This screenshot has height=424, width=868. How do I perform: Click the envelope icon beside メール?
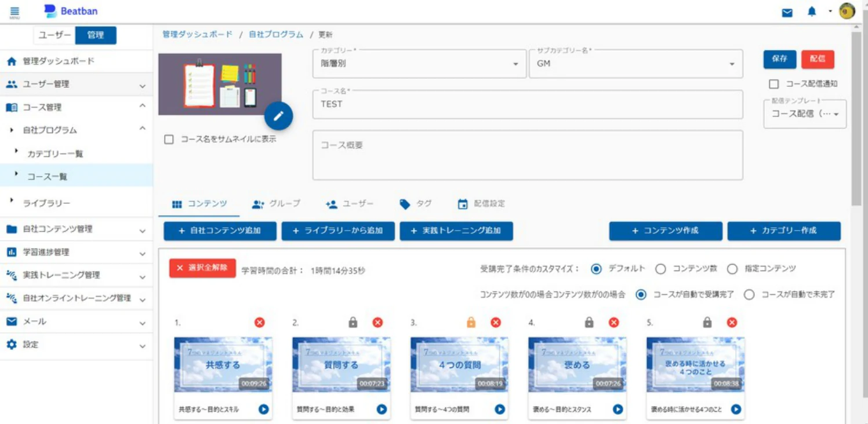(x=12, y=321)
